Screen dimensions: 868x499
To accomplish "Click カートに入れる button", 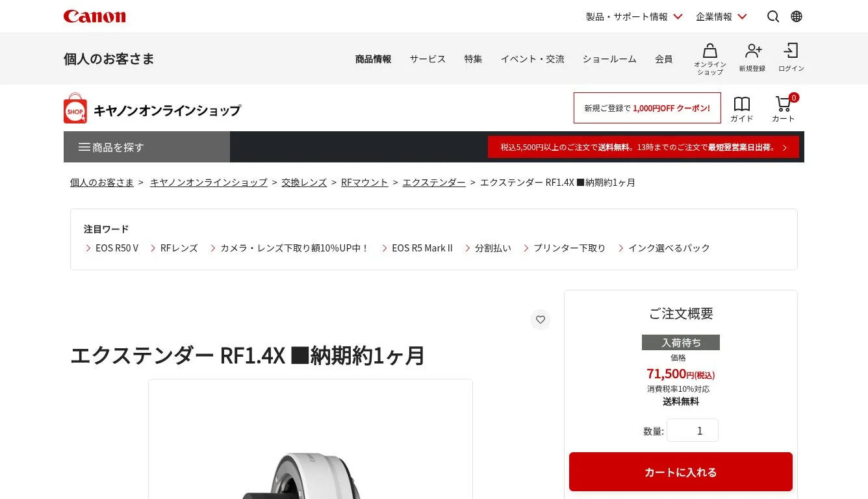I will [x=681, y=472].
